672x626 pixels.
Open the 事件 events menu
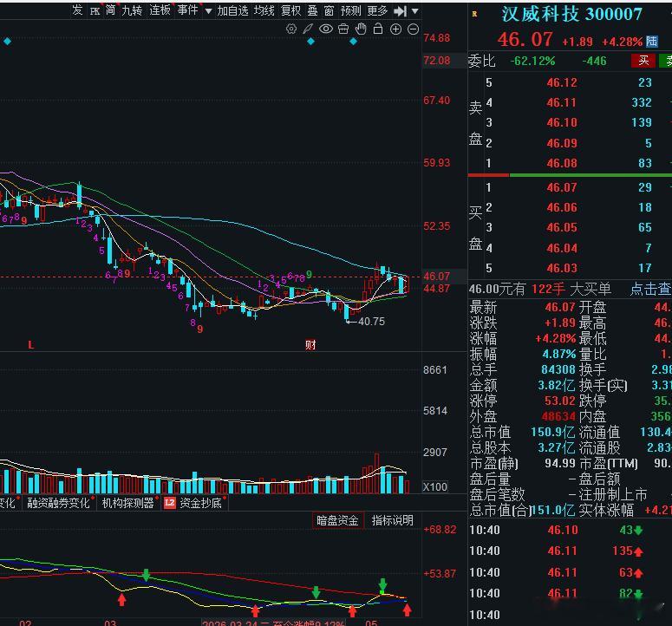tap(187, 10)
